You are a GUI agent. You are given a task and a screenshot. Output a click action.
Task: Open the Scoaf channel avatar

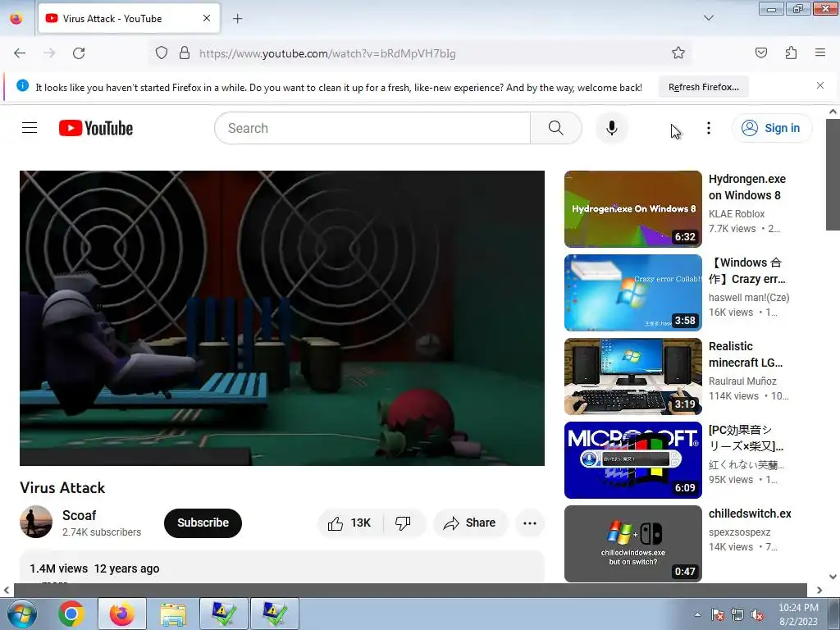36,522
